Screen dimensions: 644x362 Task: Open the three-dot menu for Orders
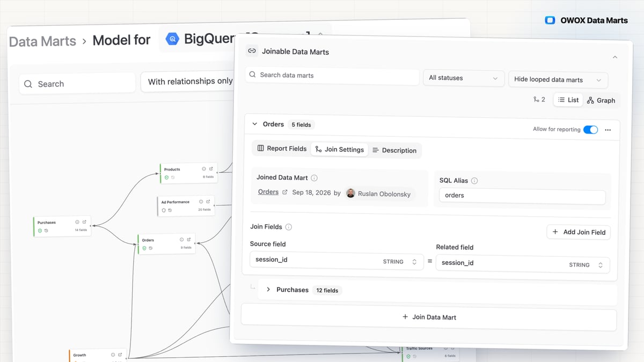[608, 130]
